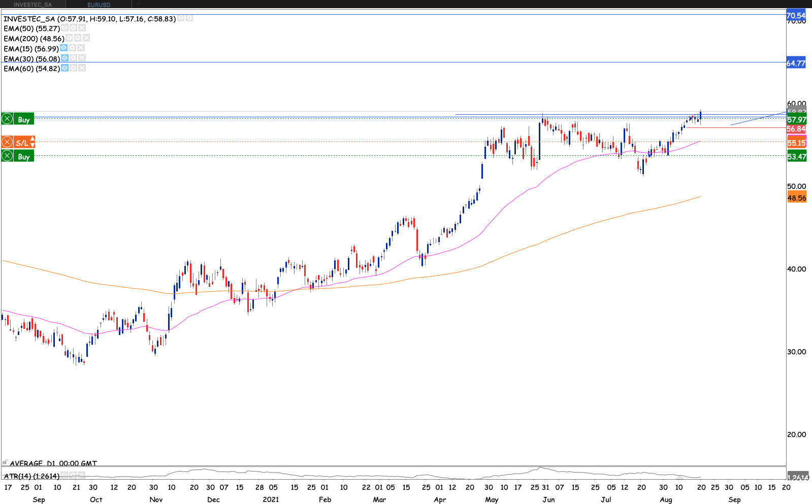Select the 64.77 price level marker
The height and width of the screenshot is (504, 812).
coord(796,63)
